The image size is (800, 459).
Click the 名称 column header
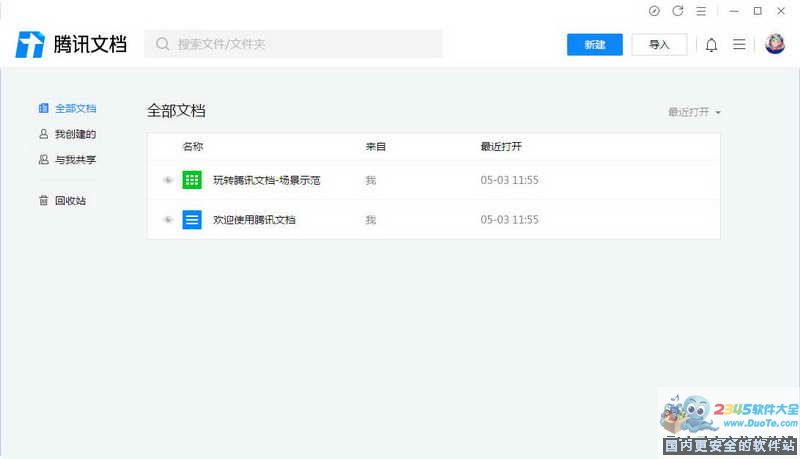[193, 146]
